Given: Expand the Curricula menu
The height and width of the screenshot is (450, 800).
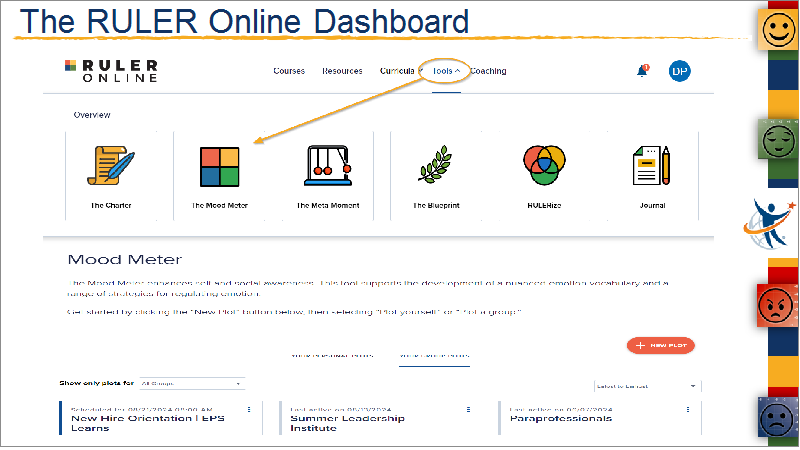Looking at the screenshot, I should (x=401, y=71).
